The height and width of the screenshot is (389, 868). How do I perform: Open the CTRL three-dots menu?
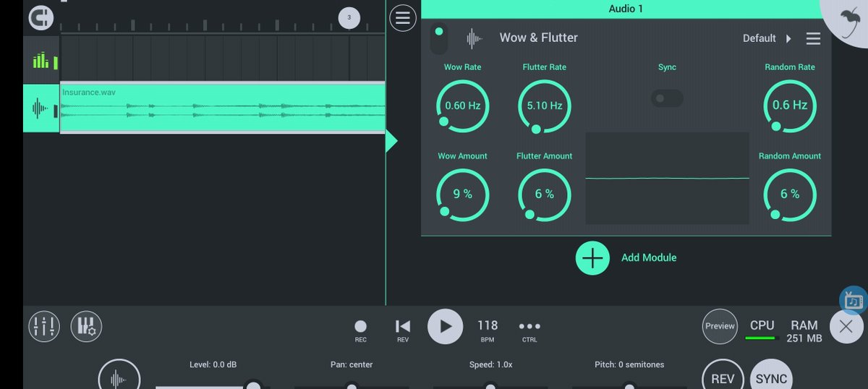coord(529,330)
